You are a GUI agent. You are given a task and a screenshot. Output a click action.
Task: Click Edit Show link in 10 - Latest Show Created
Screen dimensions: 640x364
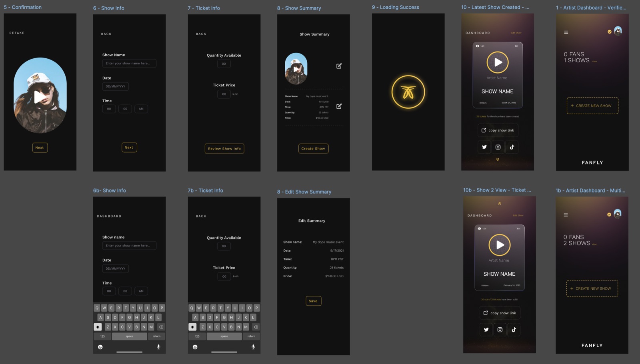click(516, 33)
